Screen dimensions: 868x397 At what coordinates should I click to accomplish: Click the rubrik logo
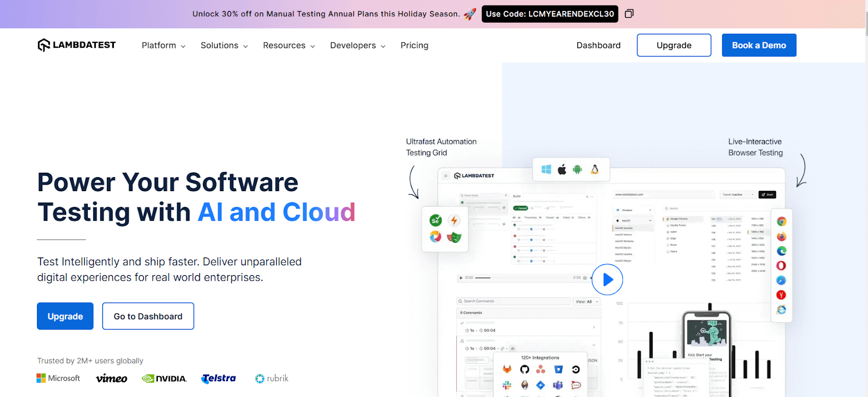click(272, 379)
